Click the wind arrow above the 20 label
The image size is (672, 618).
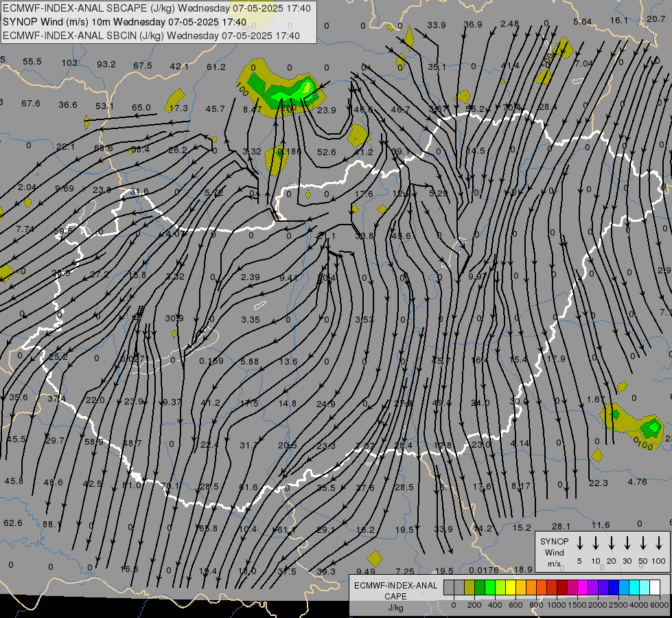click(x=612, y=543)
